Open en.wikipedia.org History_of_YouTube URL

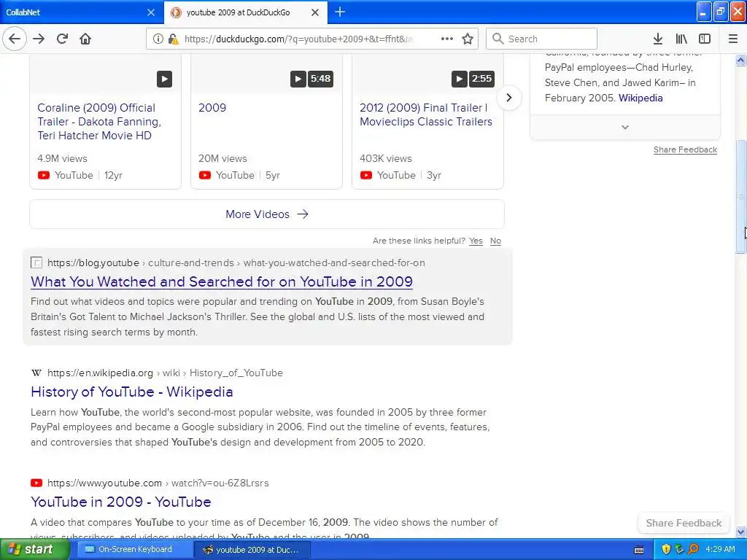165,373
